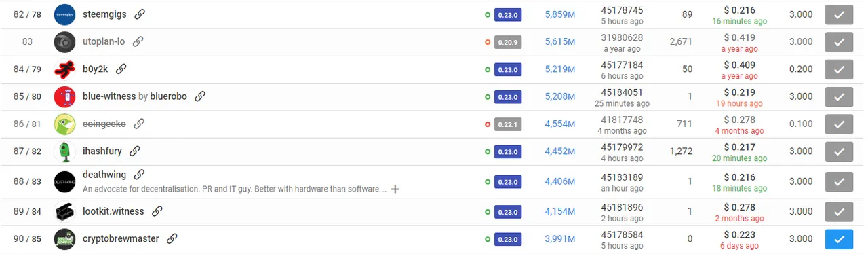The image size is (868, 254).
Task: Click the green status dot for steemgigs
Action: click(488, 14)
